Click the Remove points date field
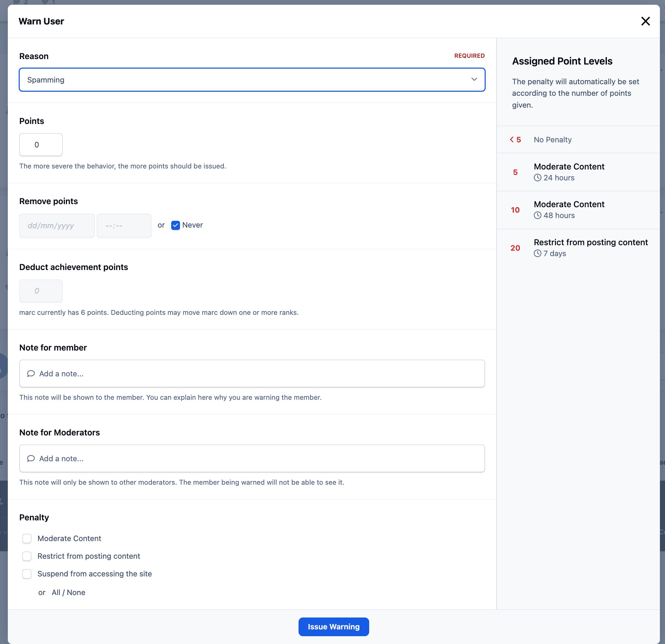665x644 pixels. point(57,226)
